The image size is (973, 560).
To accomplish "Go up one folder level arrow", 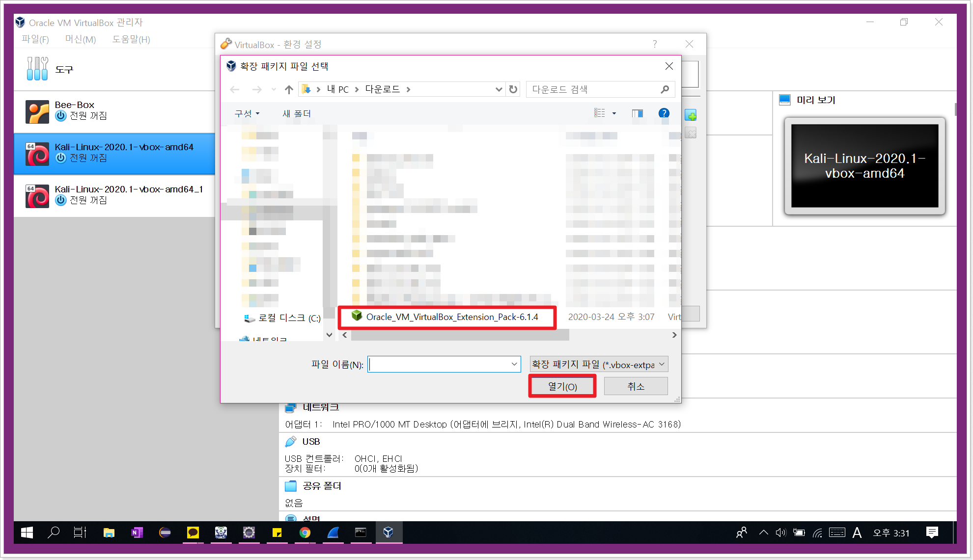I will [x=289, y=89].
